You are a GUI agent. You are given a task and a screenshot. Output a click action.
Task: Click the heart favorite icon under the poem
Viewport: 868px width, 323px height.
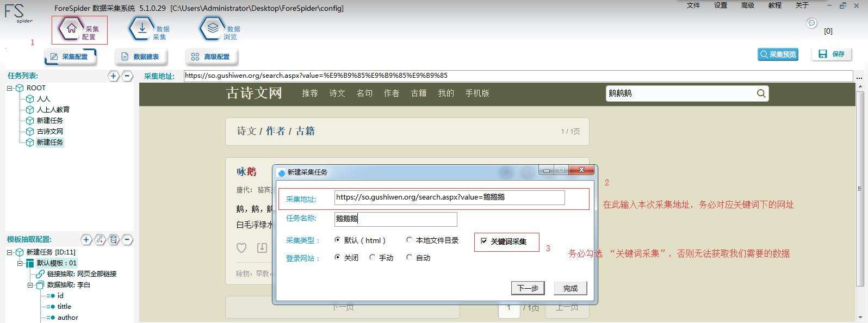click(241, 248)
